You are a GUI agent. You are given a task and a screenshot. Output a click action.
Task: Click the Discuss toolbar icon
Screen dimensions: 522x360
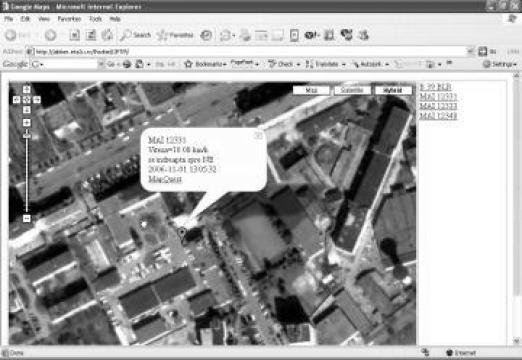tap(277, 35)
